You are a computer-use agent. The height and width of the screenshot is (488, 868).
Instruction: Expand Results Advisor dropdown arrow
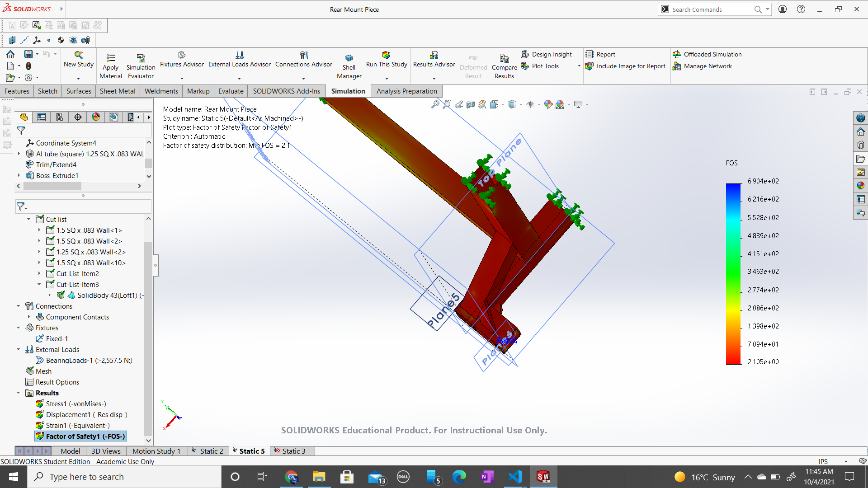click(434, 79)
